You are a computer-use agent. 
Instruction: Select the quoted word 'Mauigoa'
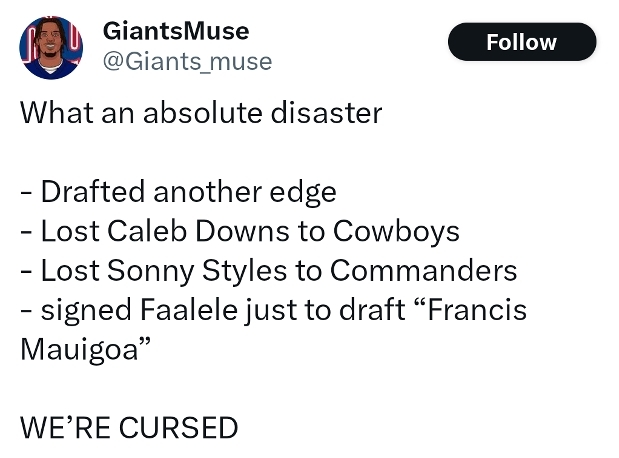[79, 350]
